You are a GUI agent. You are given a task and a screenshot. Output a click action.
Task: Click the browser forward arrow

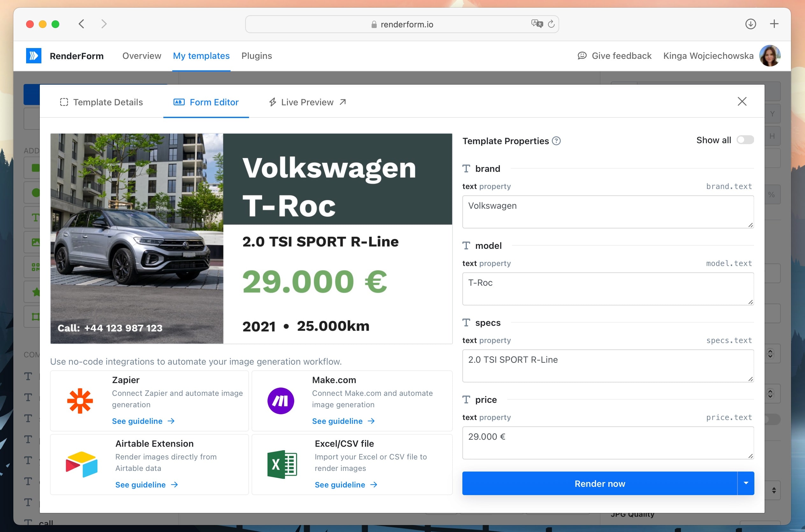click(104, 24)
